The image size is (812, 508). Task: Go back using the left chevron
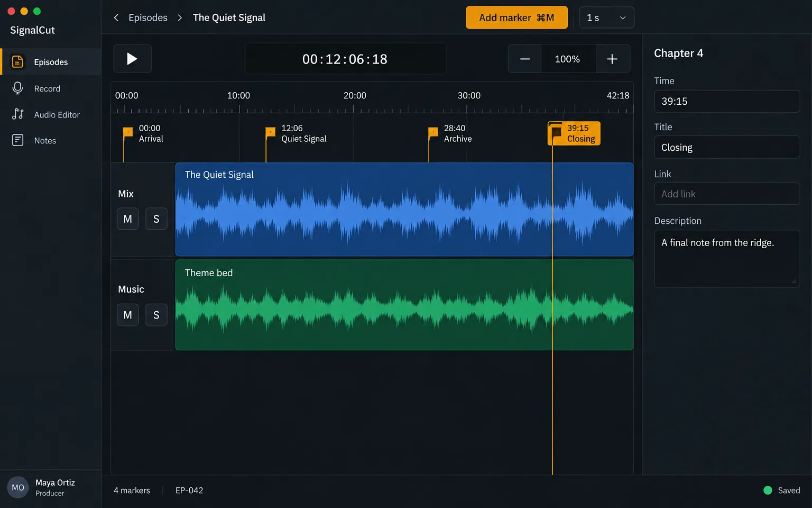pyautogui.click(x=116, y=17)
